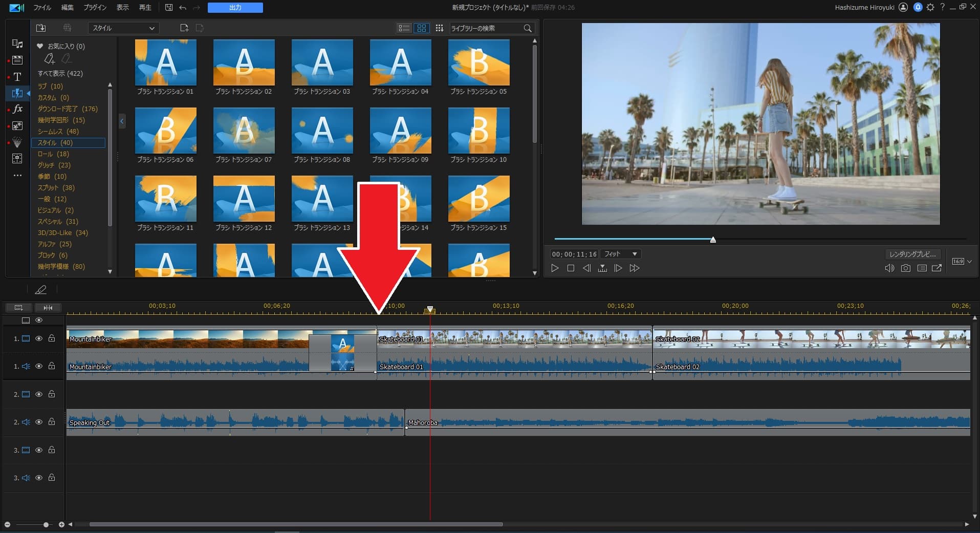Click the import media icon in library toolbar
980x533 pixels.
[x=41, y=28]
